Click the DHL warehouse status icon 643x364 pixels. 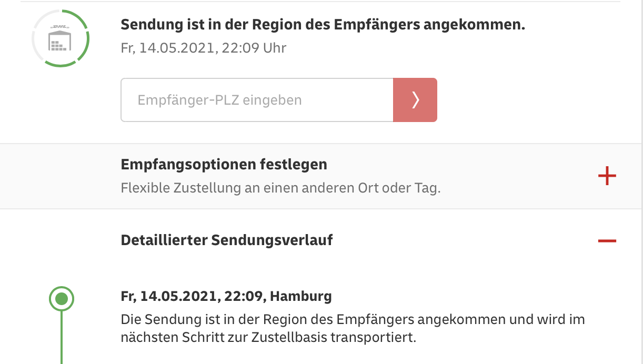coord(60,38)
